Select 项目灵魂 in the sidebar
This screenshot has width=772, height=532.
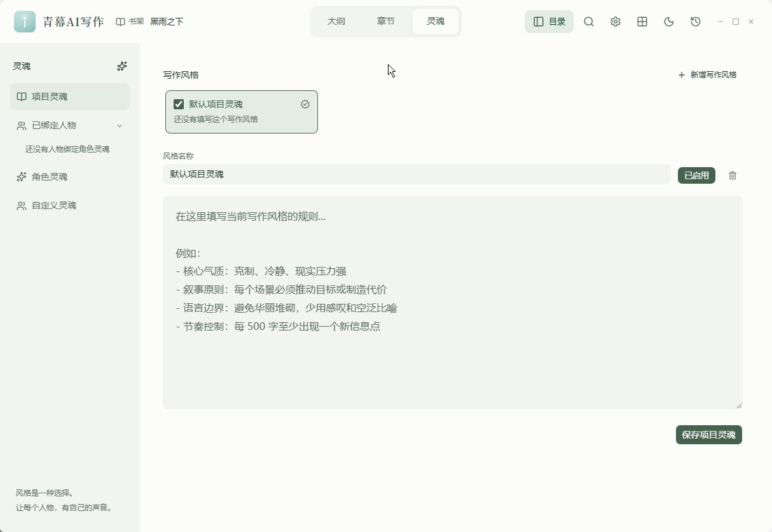point(70,97)
